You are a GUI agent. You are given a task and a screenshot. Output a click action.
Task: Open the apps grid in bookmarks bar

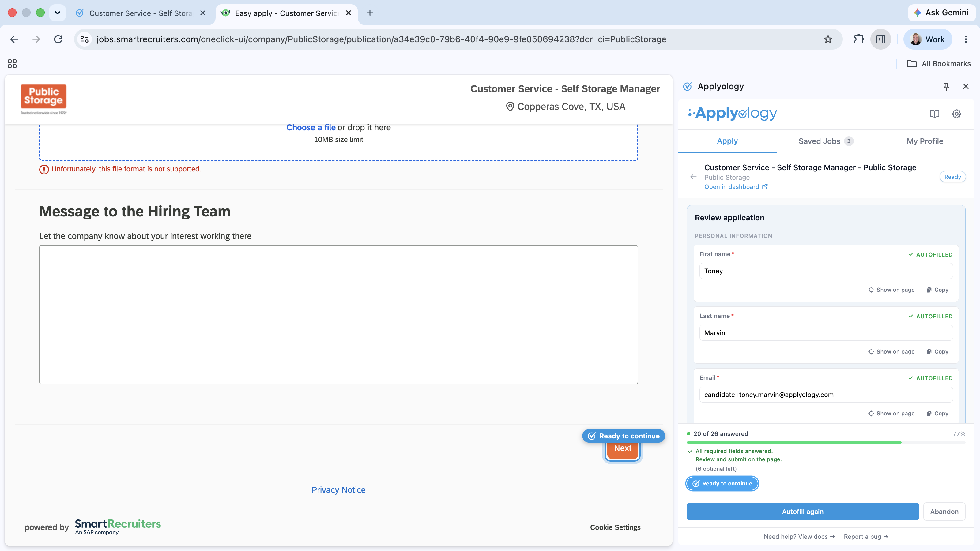coord(12,63)
